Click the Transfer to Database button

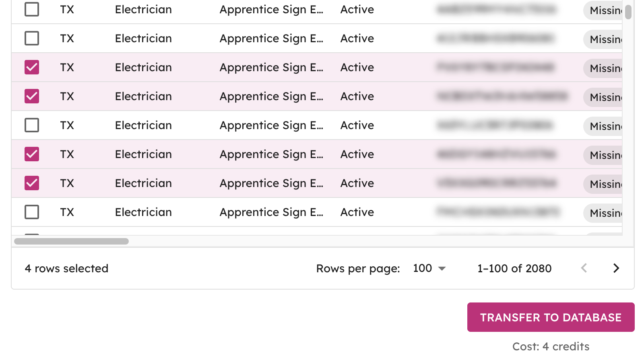click(x=551, y=317)
